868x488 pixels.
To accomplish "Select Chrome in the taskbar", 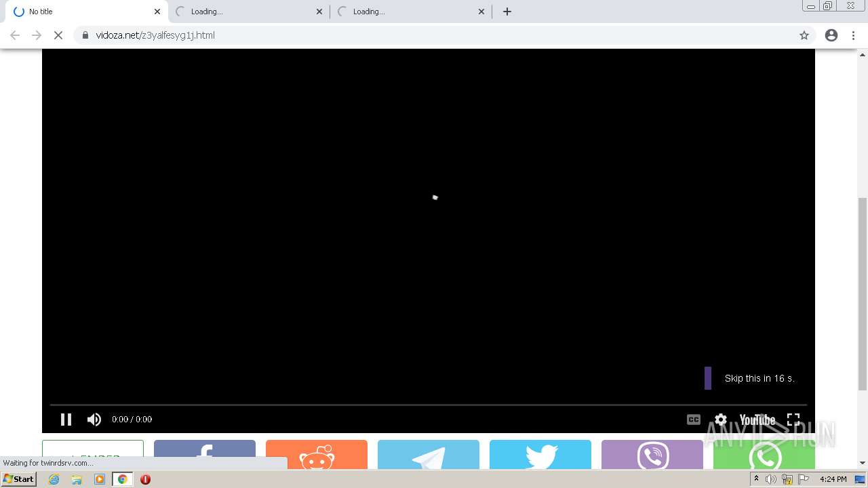I will (122, 479).
